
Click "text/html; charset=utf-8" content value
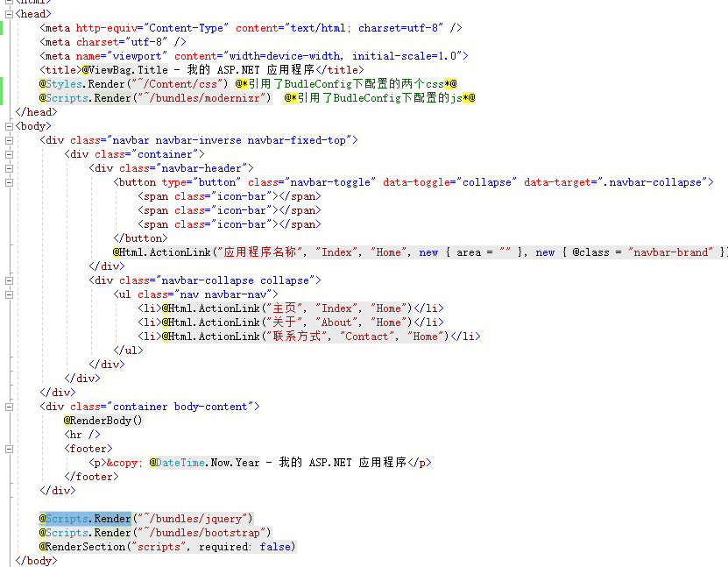coord(364,28)
